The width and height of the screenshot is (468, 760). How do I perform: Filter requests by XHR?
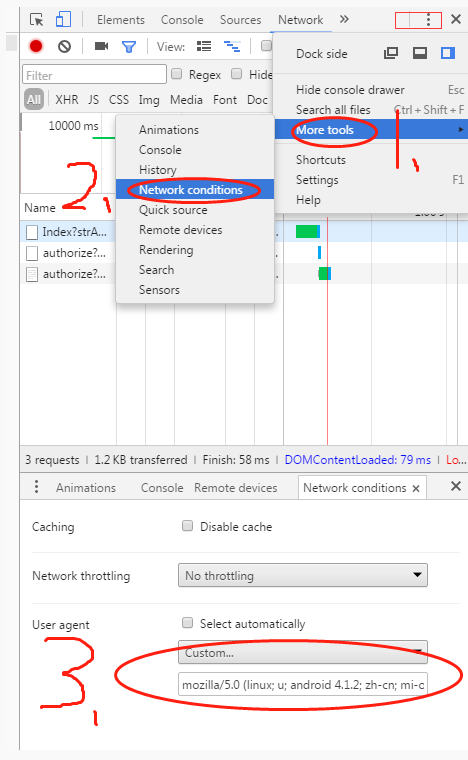(x=66, y=100)
